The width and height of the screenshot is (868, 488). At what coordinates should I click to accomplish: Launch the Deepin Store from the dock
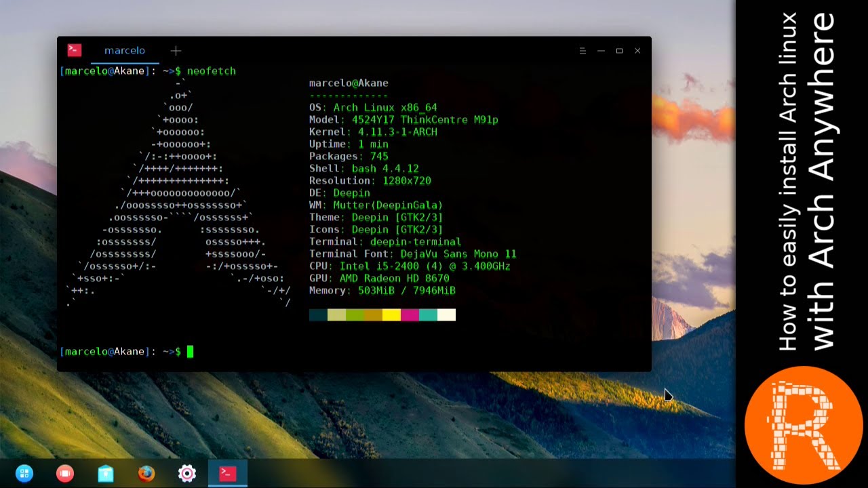[x=106, y=474]
